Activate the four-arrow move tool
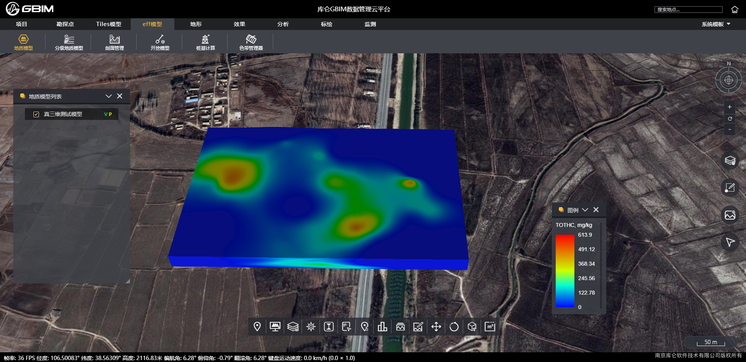Viewport: 746px width, 362px height. point(435,326)
